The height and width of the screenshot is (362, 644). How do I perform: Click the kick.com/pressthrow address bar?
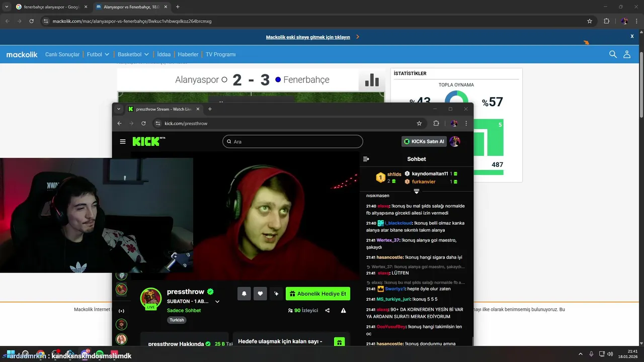click(289, 123)
